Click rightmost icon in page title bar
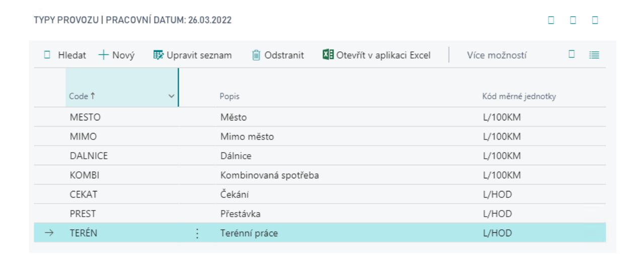This screenshot has height=265, width=644. pyautogui.click(x=595, y=20)
